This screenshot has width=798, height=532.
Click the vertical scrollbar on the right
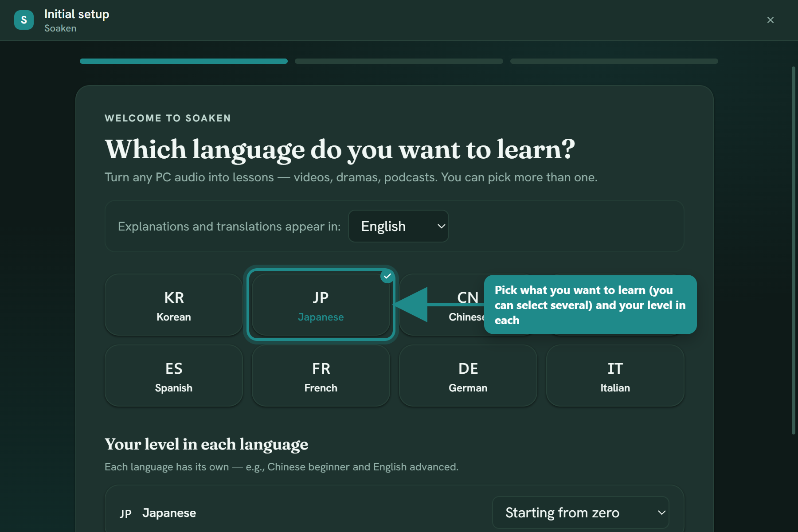794,250
